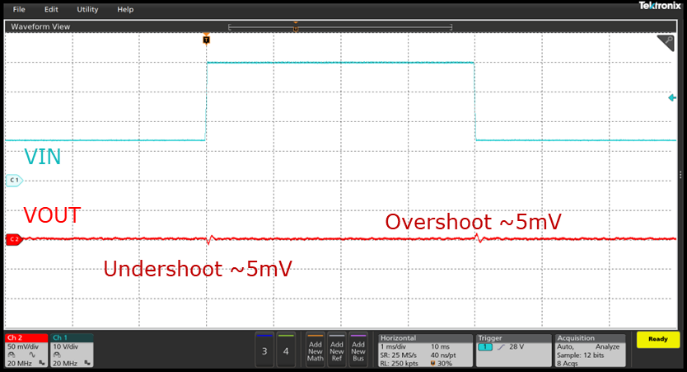Click the Waveform View title

pyautogui.click(x=40, y=27)
